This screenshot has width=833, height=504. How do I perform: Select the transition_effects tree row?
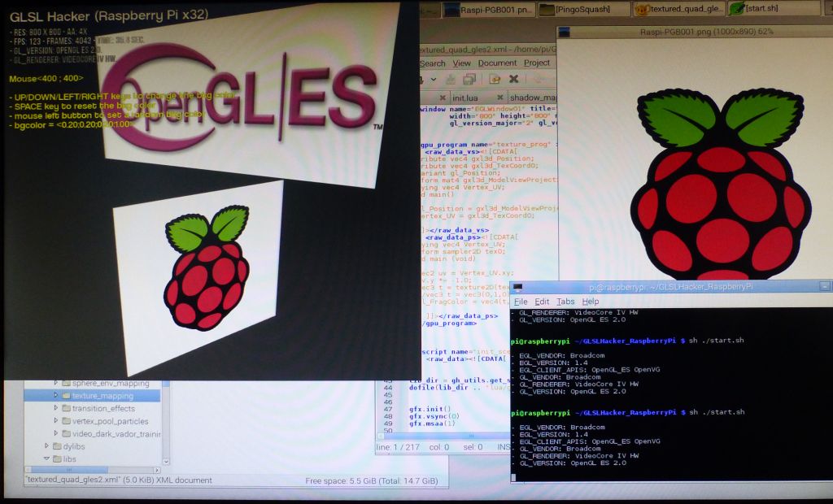93,408
